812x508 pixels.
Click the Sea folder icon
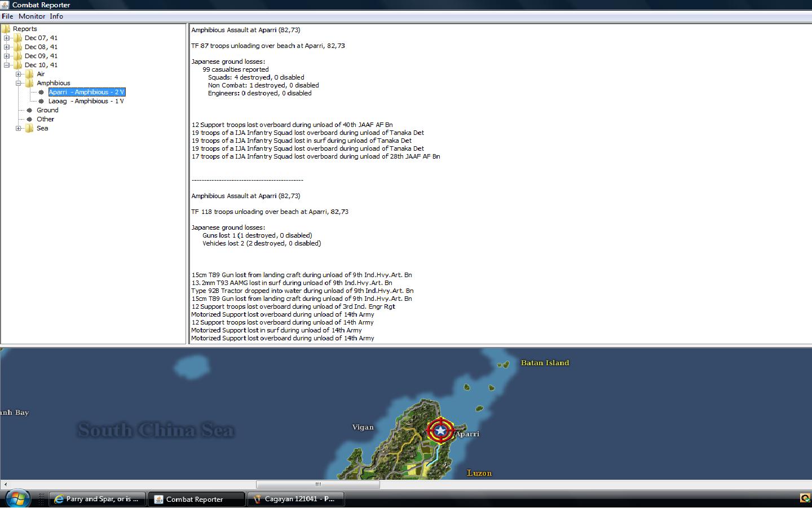(x=29, y=128)
